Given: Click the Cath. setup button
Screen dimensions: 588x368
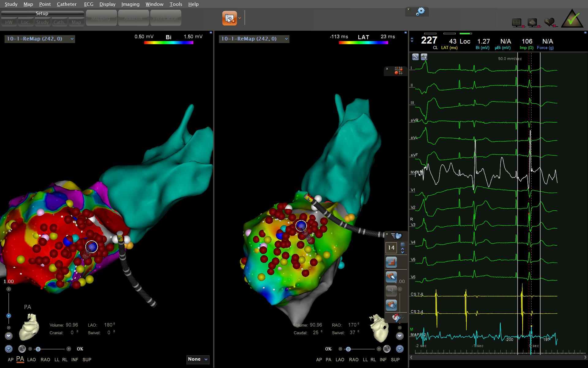Looking at the screenshot, I should [59, 22].
